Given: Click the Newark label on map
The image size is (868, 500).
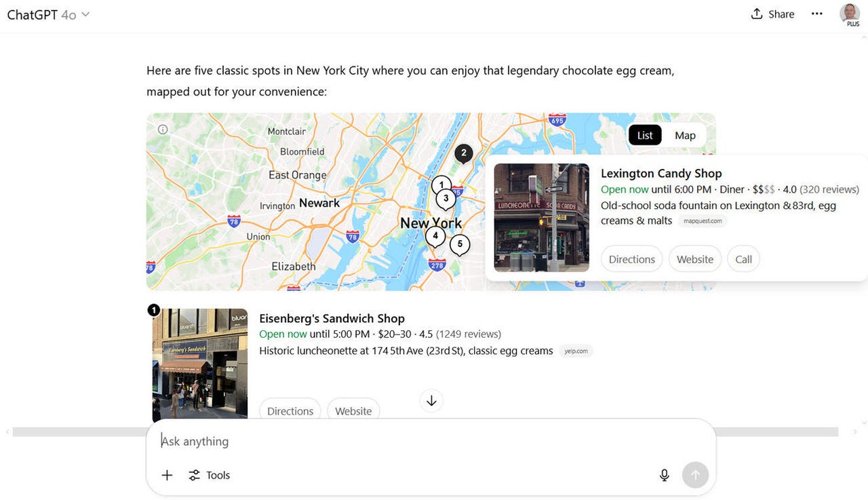Looking at the screenshot, I should [x=319, y=203].
